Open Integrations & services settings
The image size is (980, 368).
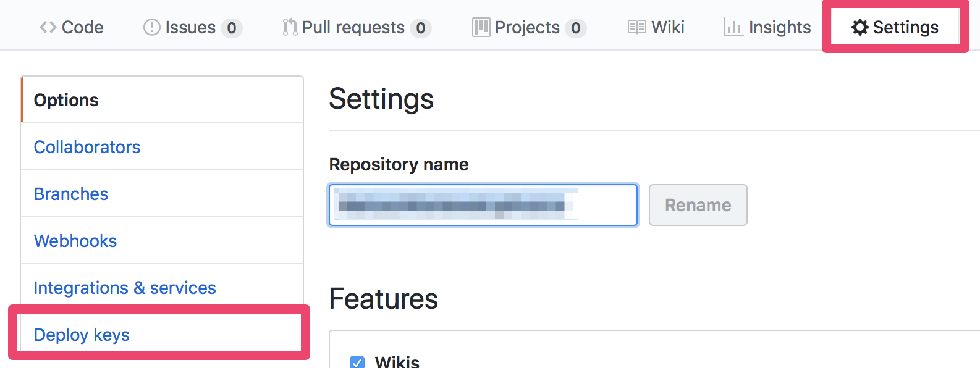pos(125,288)
